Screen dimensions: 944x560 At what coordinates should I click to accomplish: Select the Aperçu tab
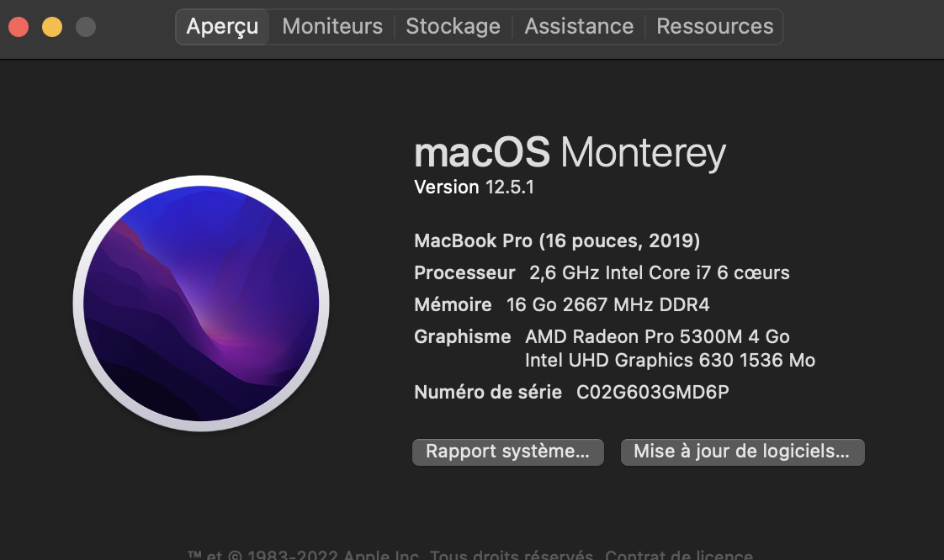[222, 26]
